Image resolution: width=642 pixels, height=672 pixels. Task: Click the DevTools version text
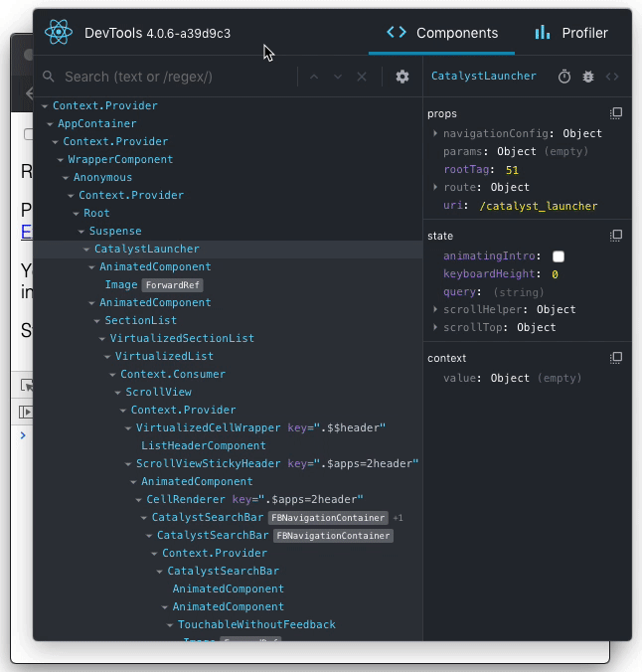pyautogui.click(x=189, y=34)
